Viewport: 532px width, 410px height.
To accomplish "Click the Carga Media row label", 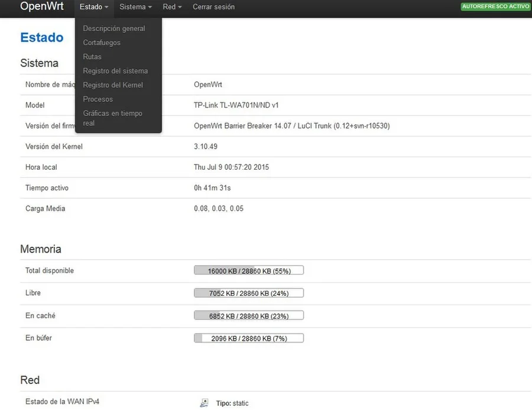I will [45, 209].
